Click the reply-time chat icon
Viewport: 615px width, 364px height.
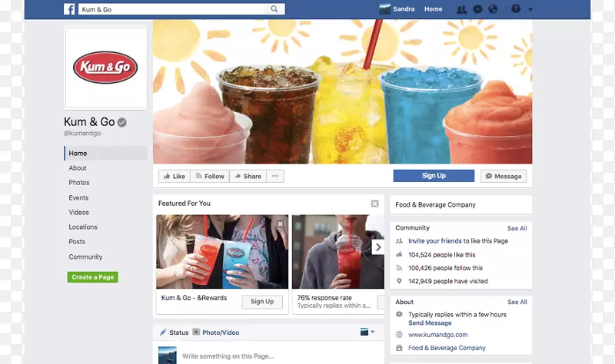pyautogui.click(x=399, y=314)
